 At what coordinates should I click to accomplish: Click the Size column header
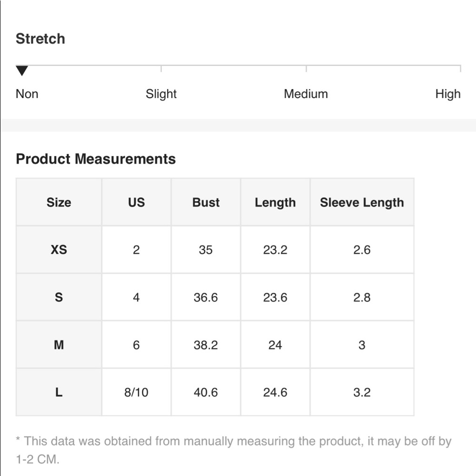click(59, 202)
